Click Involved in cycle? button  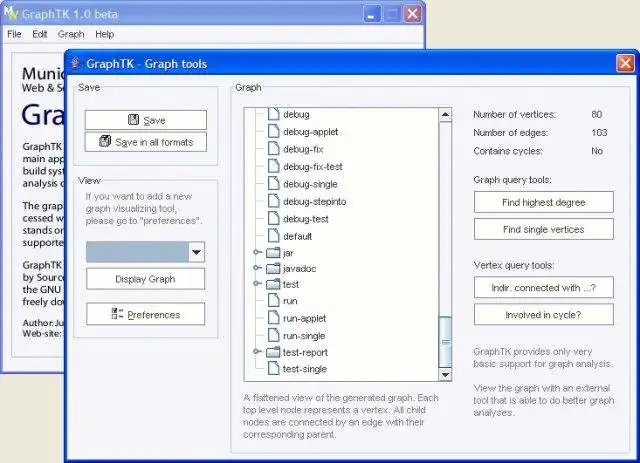(x=544, y=314)
